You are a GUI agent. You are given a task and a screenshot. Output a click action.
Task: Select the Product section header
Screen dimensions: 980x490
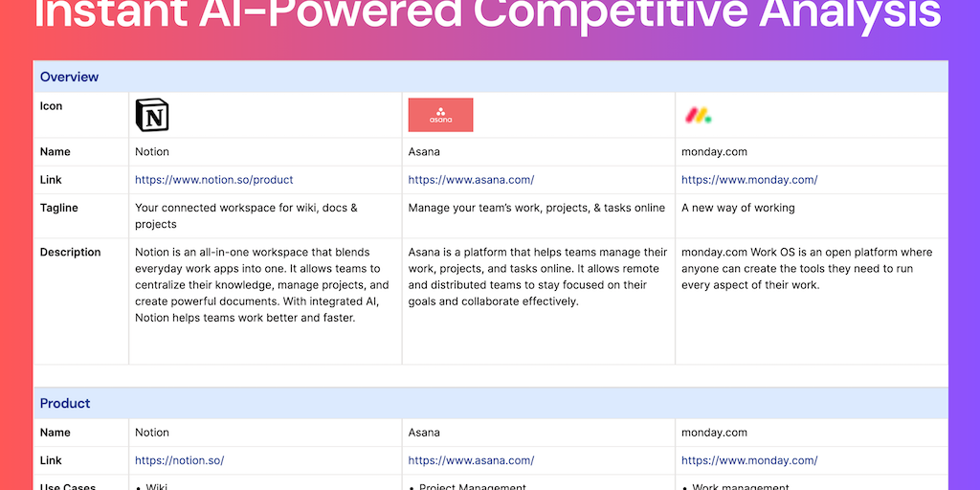click(65, 403)
